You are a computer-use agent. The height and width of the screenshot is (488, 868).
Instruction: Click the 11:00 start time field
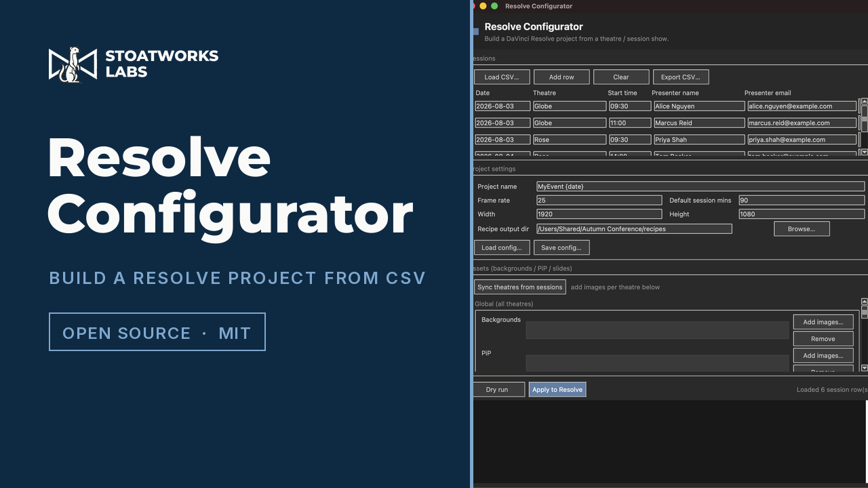[x=629, y=123]
